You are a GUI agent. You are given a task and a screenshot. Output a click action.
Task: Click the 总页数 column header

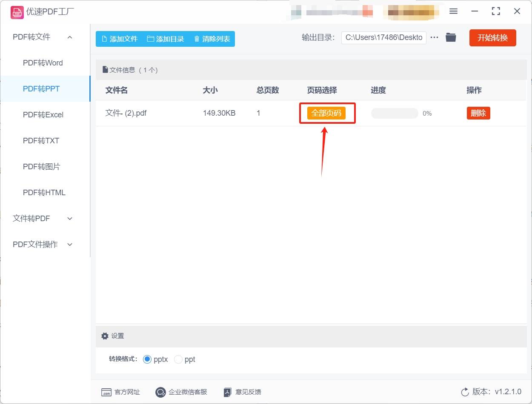pyautogui.click(x=268, y=90)
